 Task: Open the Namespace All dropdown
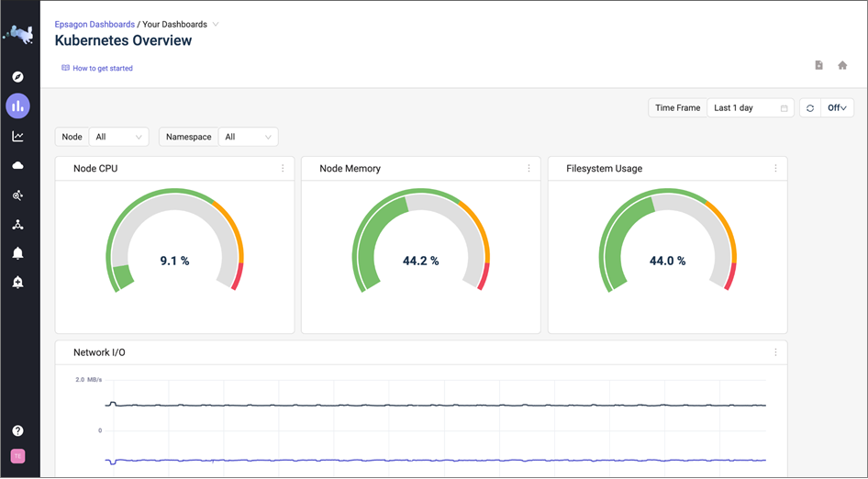point(248,137)
